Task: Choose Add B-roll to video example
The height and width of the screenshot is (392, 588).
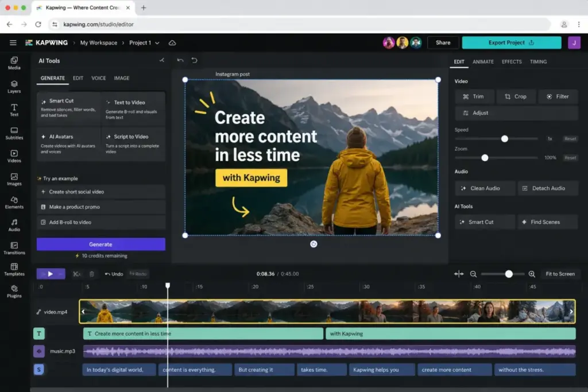Action: (101, 222)
